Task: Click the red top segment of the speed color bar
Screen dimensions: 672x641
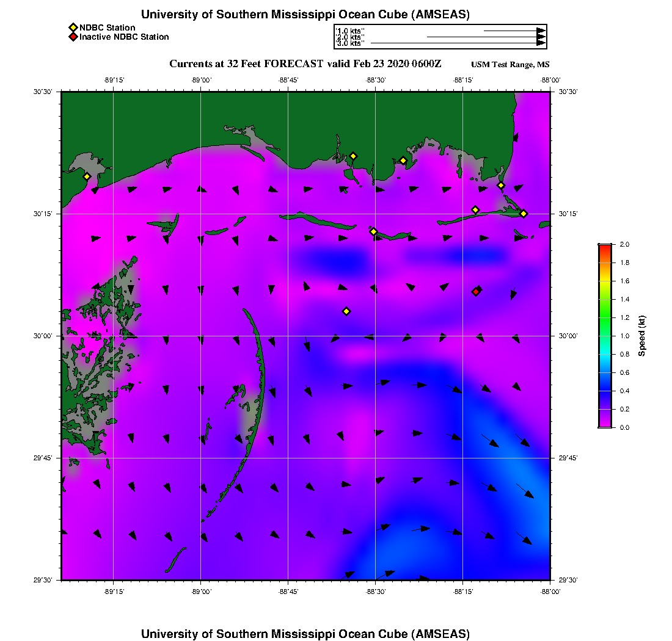Action: tap(605, 250)
